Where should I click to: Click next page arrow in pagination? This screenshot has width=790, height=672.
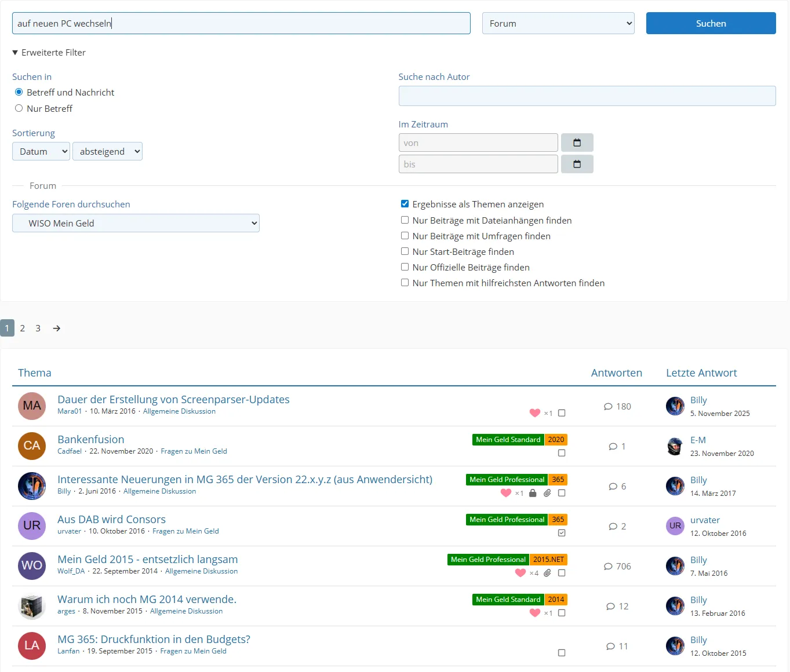57,328
